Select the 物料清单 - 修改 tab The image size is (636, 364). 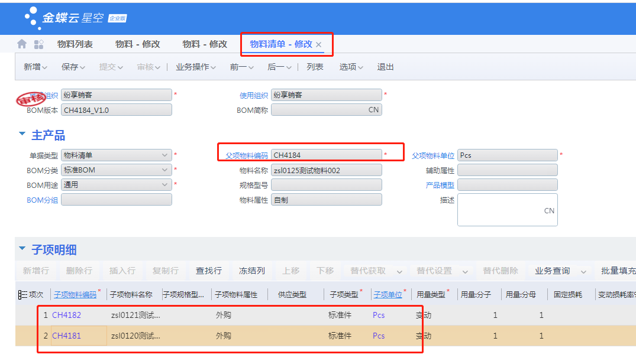click(281, 44)
